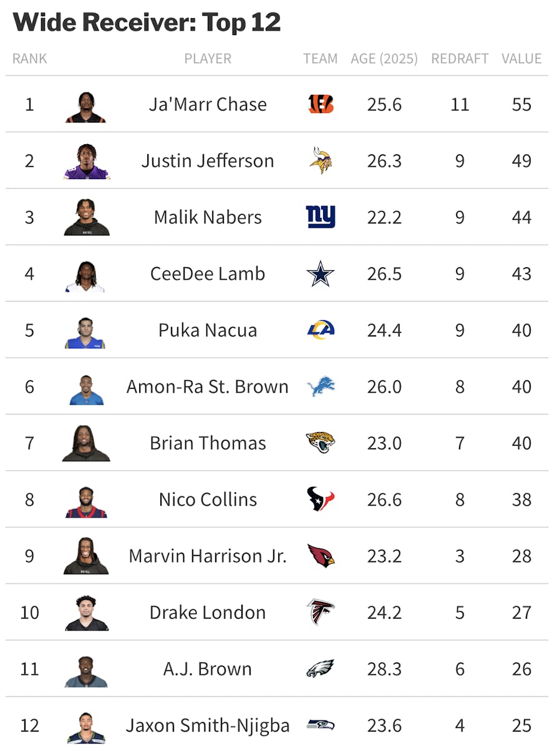Open the Atlanta Falcons logo
Viewport: 552px width, 756px height.
[321, 612]
